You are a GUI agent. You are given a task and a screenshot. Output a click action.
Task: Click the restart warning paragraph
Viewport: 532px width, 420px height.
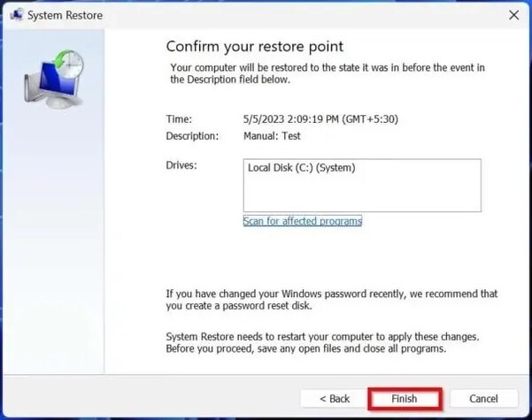tap(322, 343)
